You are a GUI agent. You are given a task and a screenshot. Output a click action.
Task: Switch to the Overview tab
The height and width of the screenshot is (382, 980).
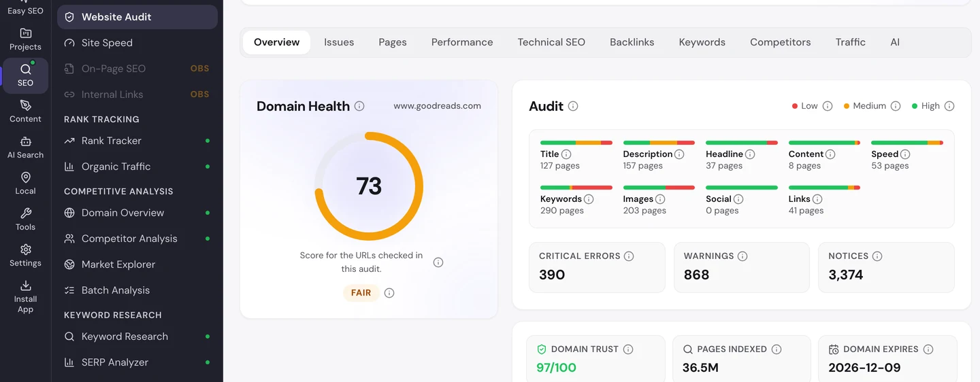276,42
